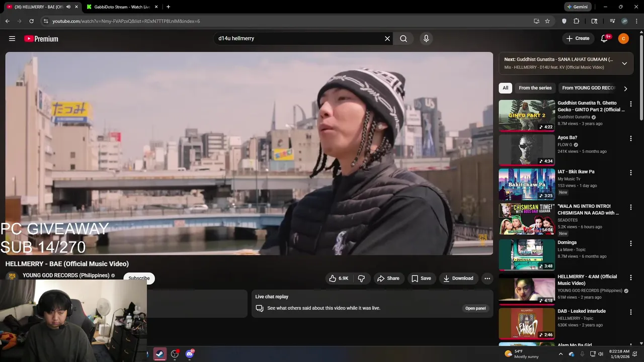644x362 pixels.
Task: Select the From the series chip
Action: point(535,88)
